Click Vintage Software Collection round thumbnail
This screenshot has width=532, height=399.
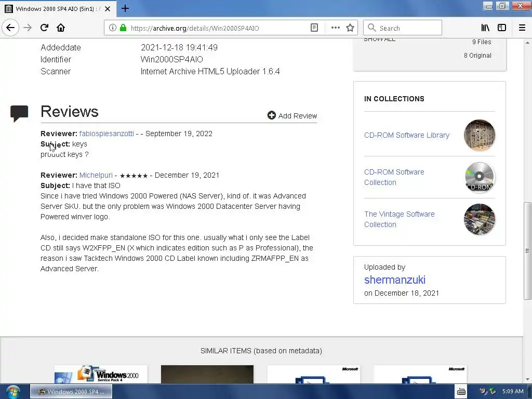click(480, 219)
